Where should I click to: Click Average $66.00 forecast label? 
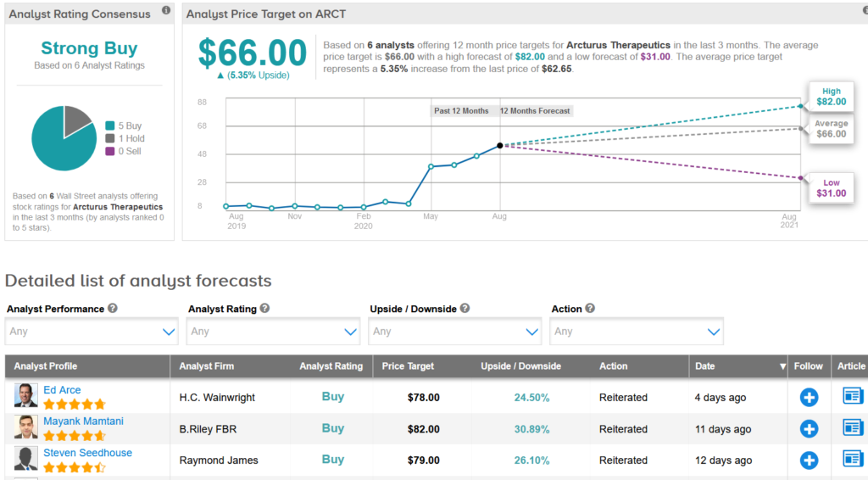(831, 128)
